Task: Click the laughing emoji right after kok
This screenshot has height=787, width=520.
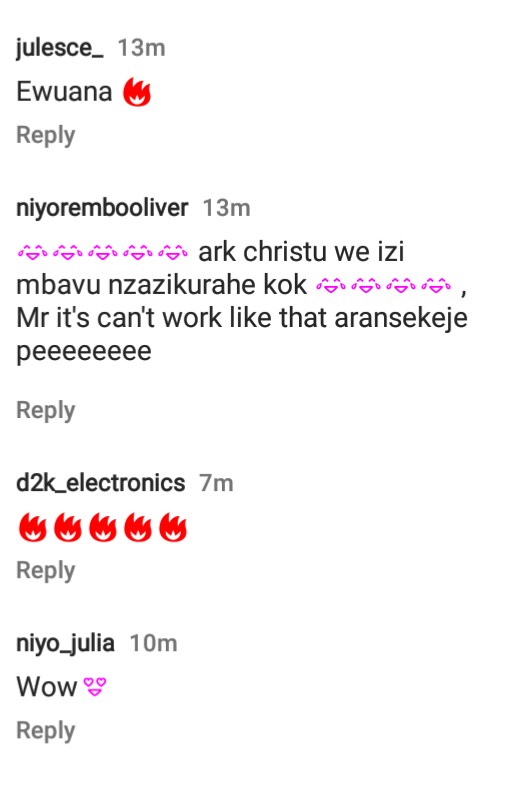Action: pyautogui.click(x=331, y=286)
